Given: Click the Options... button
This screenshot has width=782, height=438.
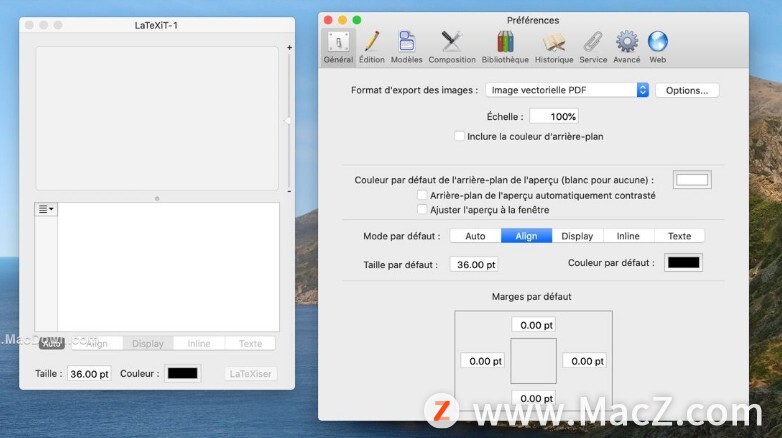Looking at the screenshot, I should (x=687, y=90).
